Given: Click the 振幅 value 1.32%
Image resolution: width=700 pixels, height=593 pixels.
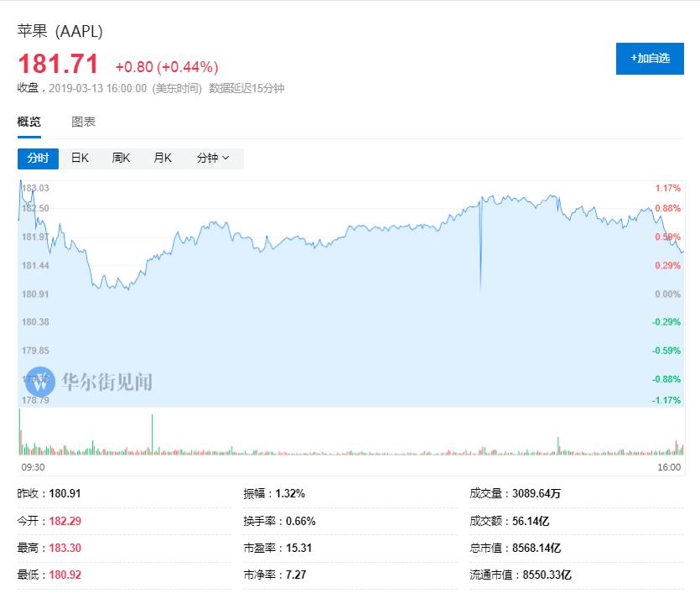Looking at the screenshot, I should [290, 493].
